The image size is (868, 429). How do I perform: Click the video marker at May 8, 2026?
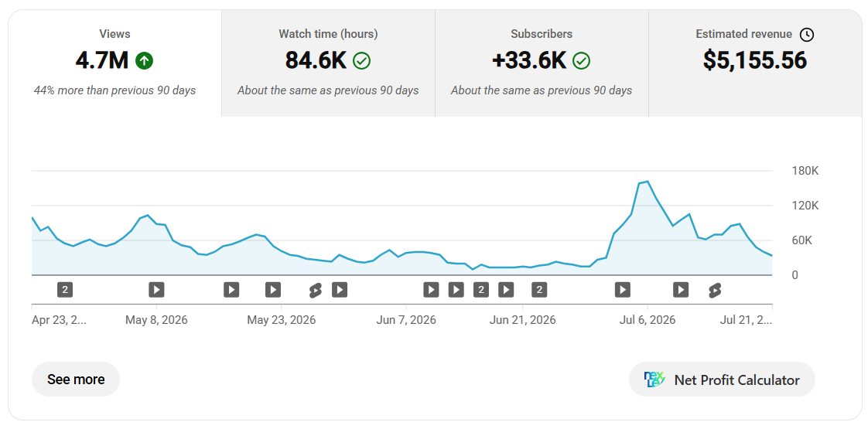click(156, 289)
